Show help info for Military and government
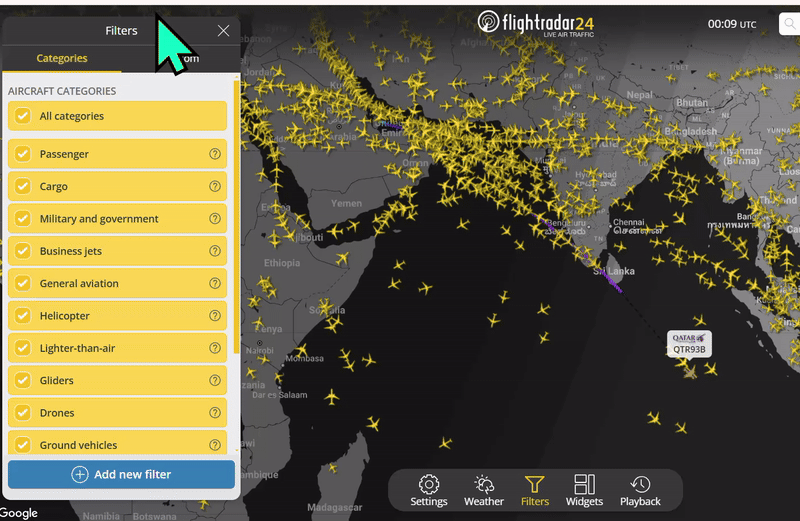 pos(214,219)
